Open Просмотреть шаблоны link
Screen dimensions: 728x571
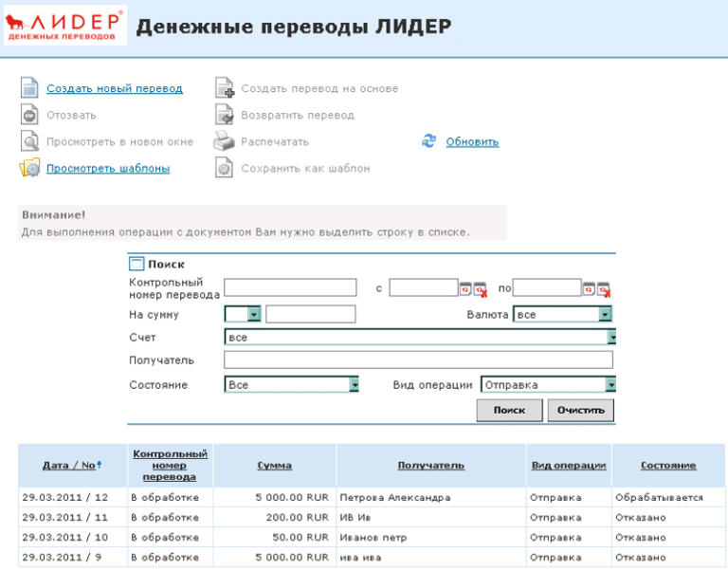pos(108,168)
